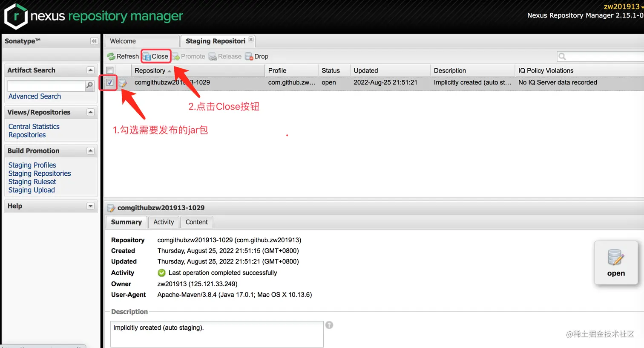644x348 pixels.
Task: Click the green success check icon beside Activity
Action: tap(161, 273)
